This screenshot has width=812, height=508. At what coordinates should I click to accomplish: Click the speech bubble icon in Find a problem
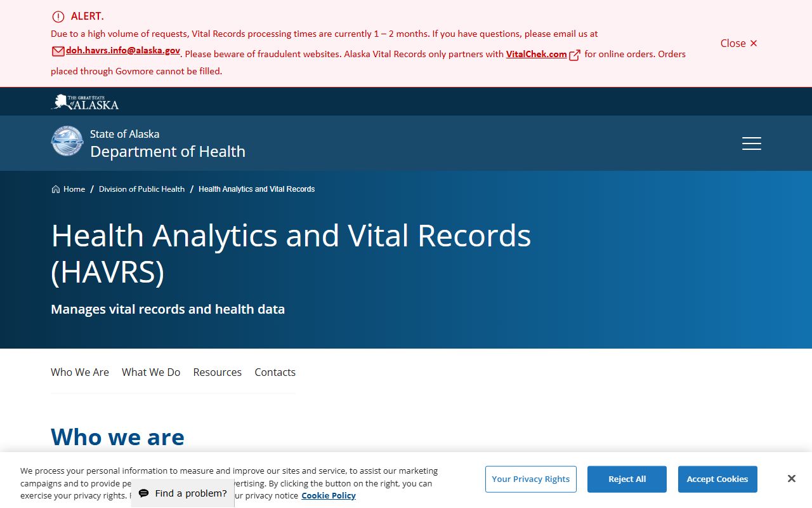click(x=144, y=493)
